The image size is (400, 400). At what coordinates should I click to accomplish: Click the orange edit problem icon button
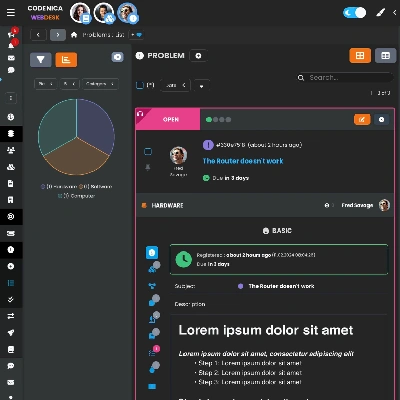(x=362, y=119)
